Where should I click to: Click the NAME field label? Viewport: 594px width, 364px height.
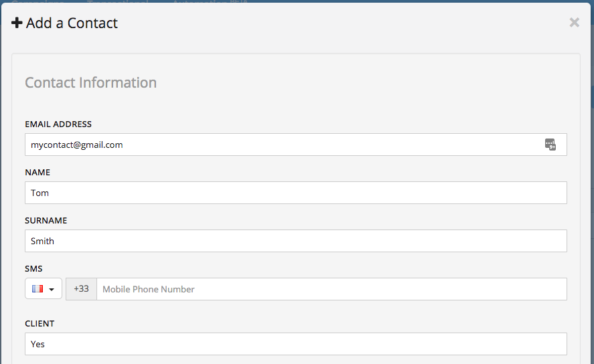(38, 172)
